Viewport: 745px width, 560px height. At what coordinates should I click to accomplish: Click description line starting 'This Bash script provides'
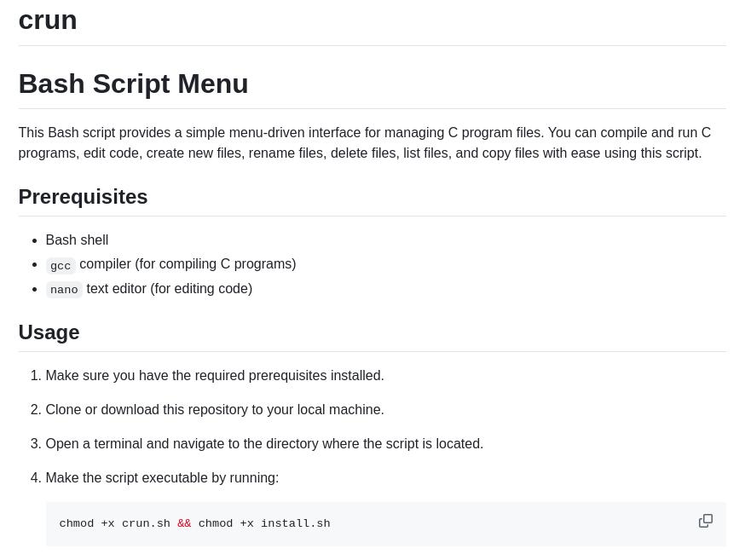click(x=364, y=133)
